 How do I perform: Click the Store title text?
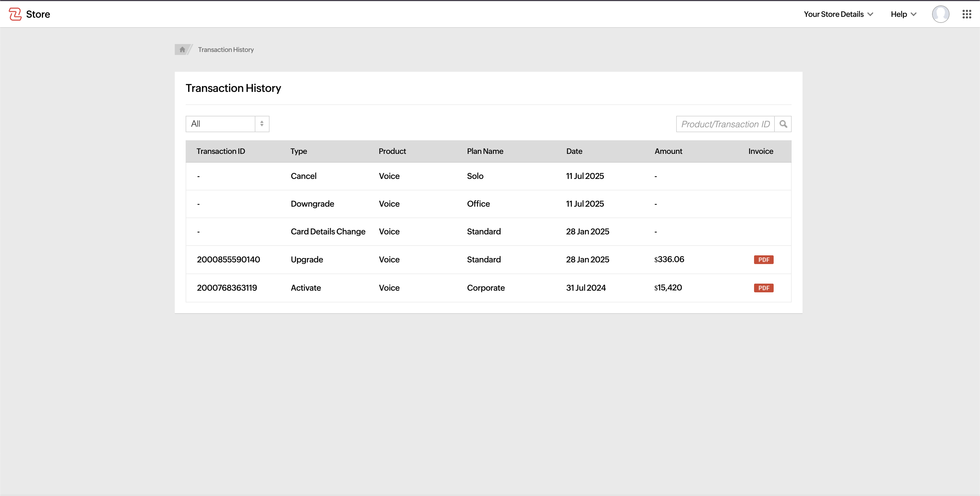38,14
